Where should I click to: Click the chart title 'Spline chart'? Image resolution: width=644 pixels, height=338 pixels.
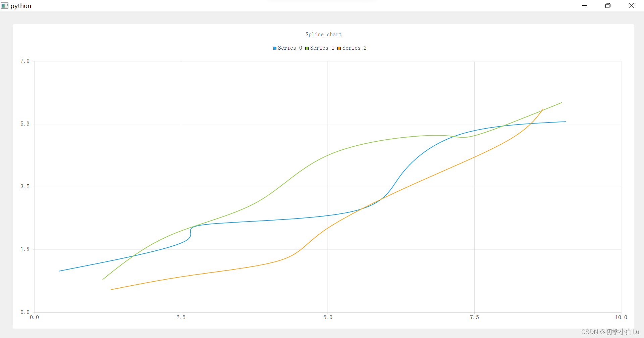[x=323, y=34]
